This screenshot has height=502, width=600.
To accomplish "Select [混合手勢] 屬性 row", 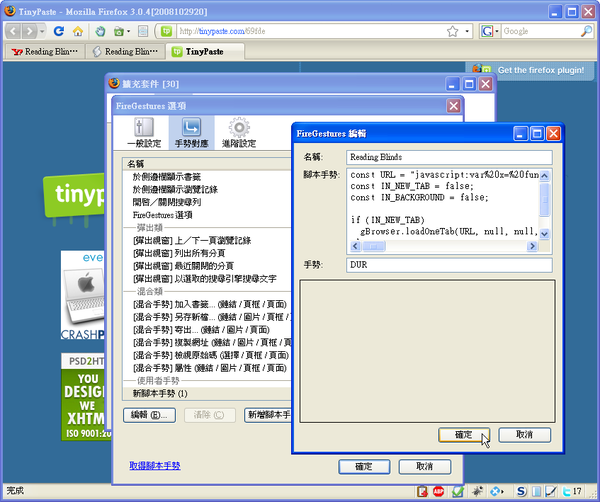I will tap(207, 368).
